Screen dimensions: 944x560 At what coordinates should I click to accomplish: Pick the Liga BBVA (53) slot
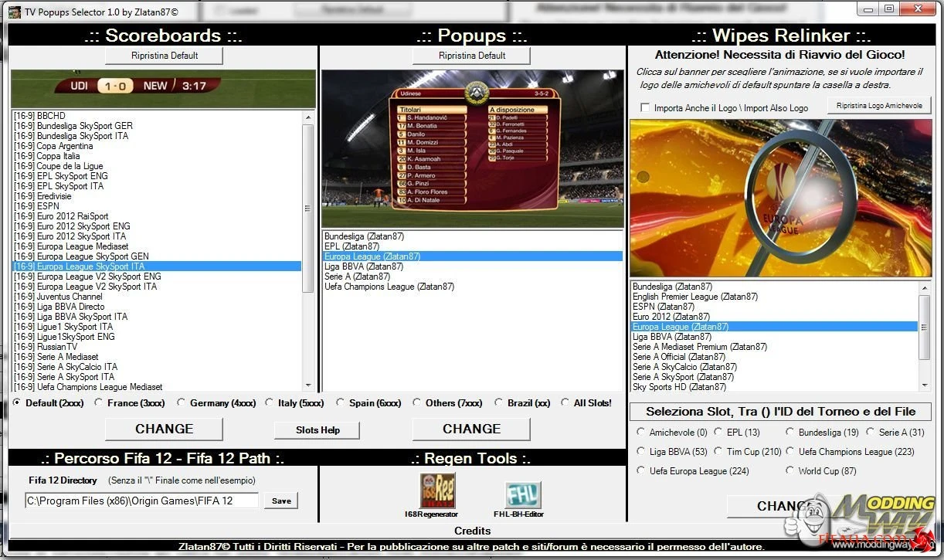(641, 451)
